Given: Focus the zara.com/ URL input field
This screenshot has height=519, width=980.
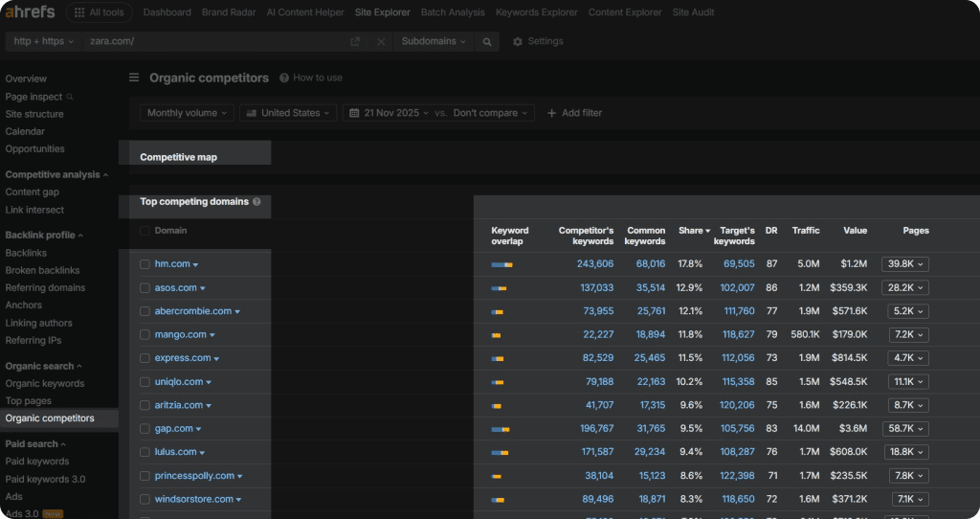Looking at the screenshot, I should 215,41.
